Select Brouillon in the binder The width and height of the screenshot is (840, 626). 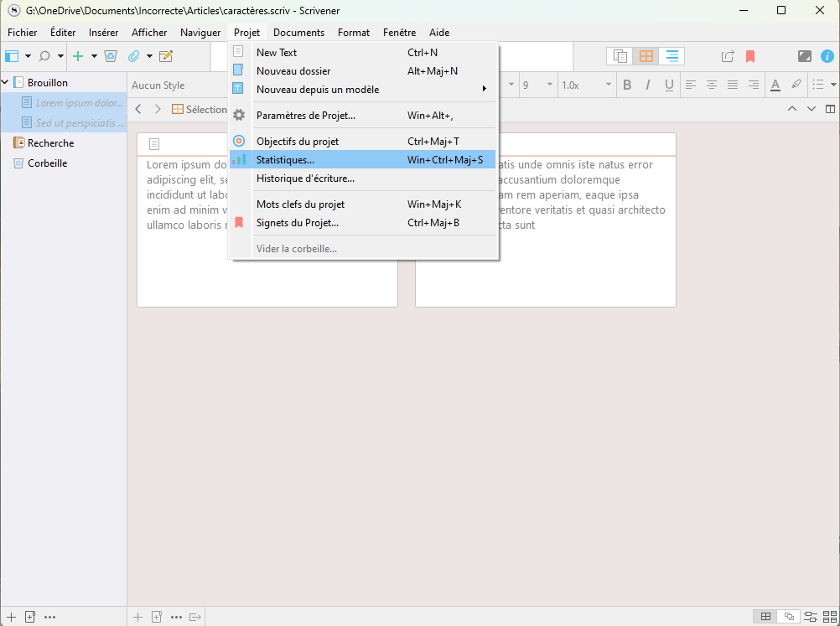tap(48, 82)
